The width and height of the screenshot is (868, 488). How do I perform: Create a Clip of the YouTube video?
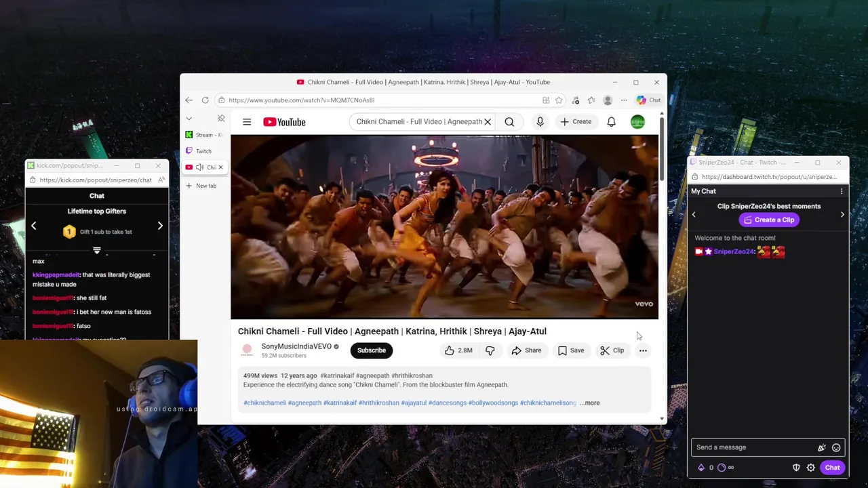[x=612, y=350]
